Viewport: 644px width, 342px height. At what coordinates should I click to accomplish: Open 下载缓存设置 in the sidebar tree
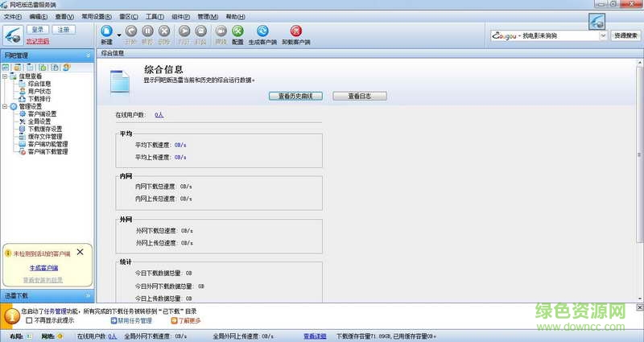pyautogui.click(x=44, y=129)
